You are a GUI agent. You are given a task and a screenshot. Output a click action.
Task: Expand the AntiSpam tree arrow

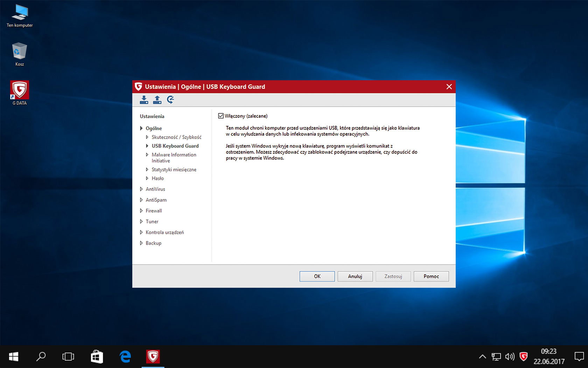141,200
